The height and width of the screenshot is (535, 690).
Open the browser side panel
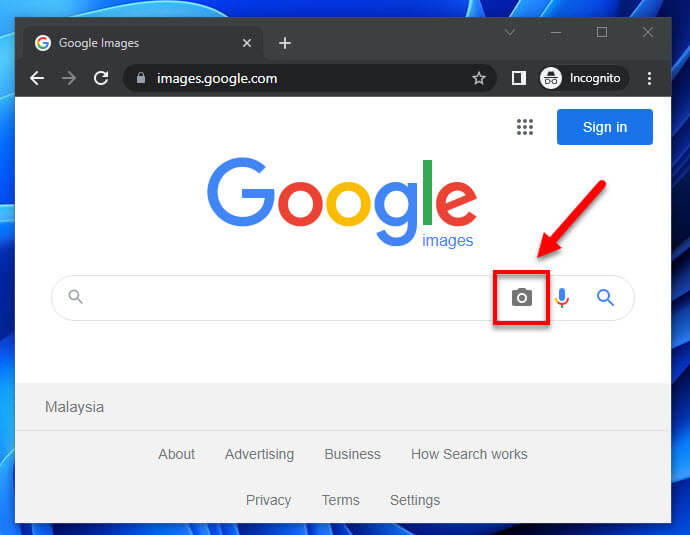coord(519,78)
